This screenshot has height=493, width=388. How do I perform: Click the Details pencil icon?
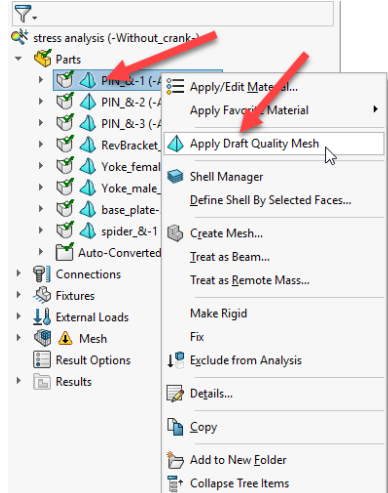tap(175, 393)
